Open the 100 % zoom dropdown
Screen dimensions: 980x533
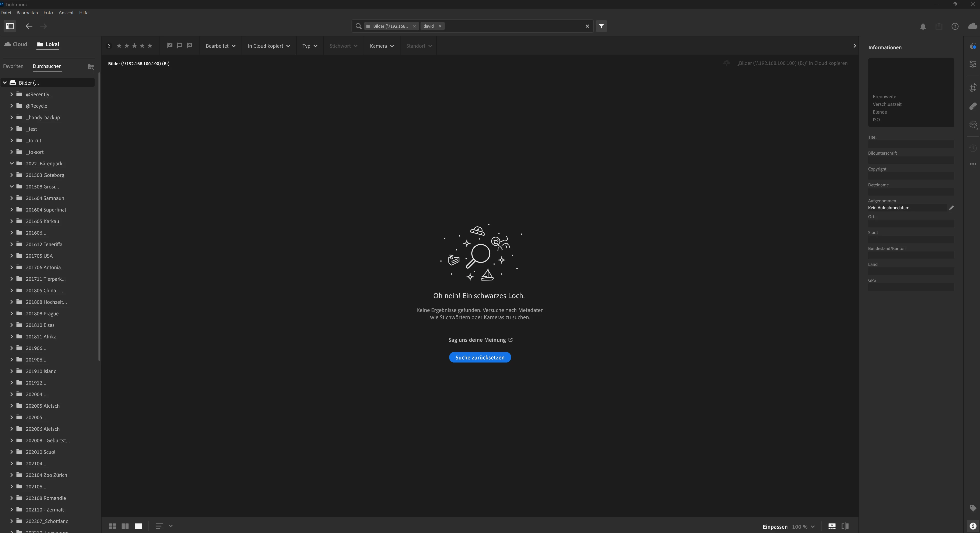[803, 527]
